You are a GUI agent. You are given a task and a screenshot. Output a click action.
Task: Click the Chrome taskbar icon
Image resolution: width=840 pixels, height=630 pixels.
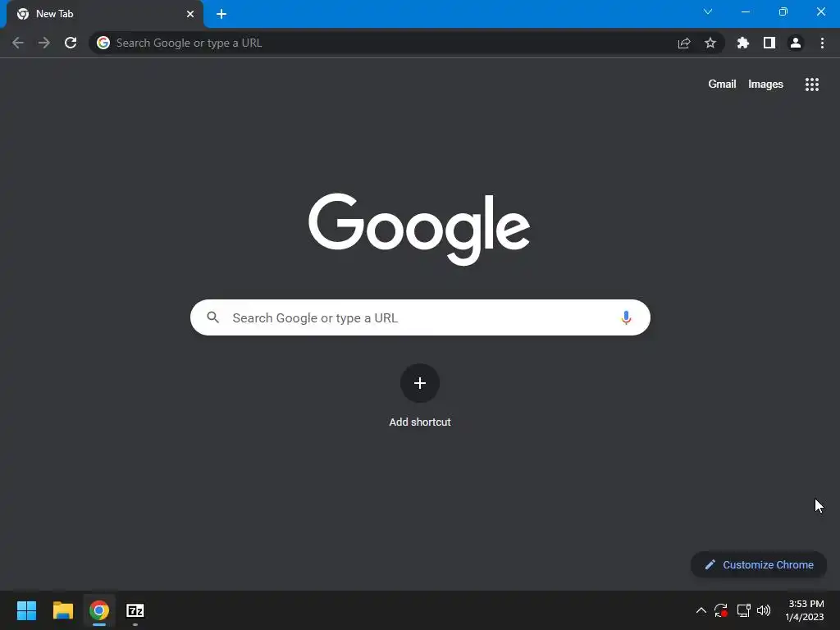tap(99, 610)
